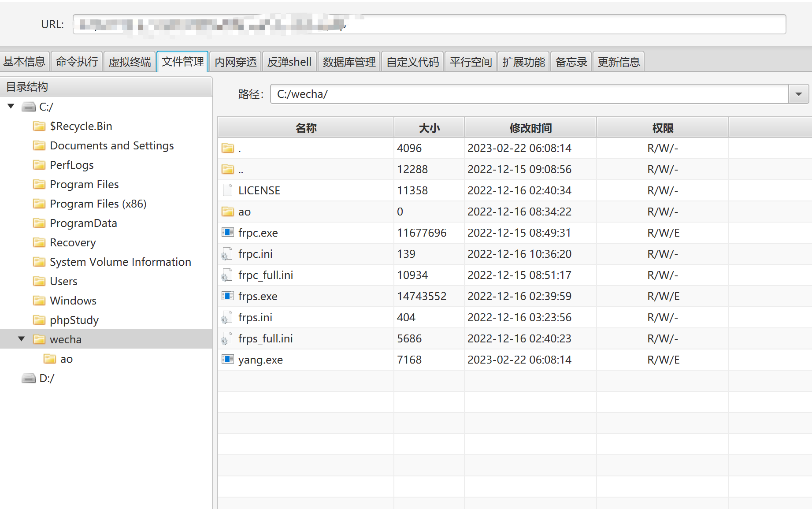812x509 pixels.
Task: Switch to the 更新信息 tab
Action: (x=619, y=62)
